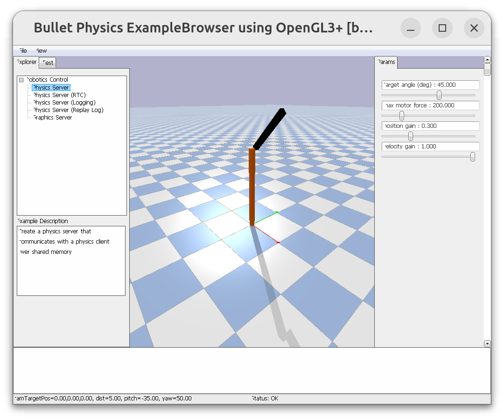Click the target angle slider handle
Image resolution: width=504 pixels, height=420 pixels.
(x=439, y=95)
